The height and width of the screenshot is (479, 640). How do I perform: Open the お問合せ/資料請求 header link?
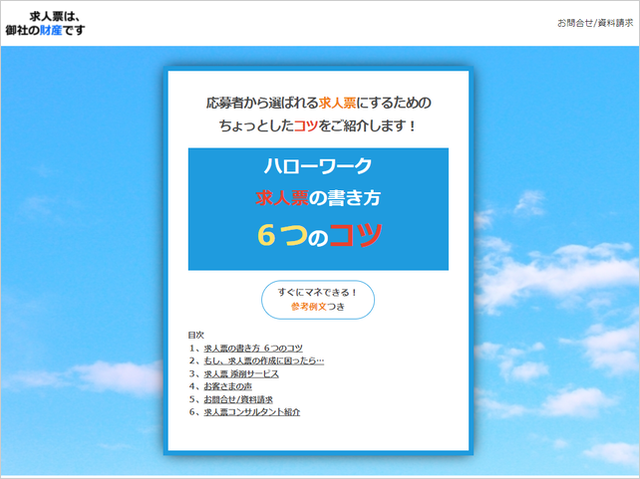(595, 23)
